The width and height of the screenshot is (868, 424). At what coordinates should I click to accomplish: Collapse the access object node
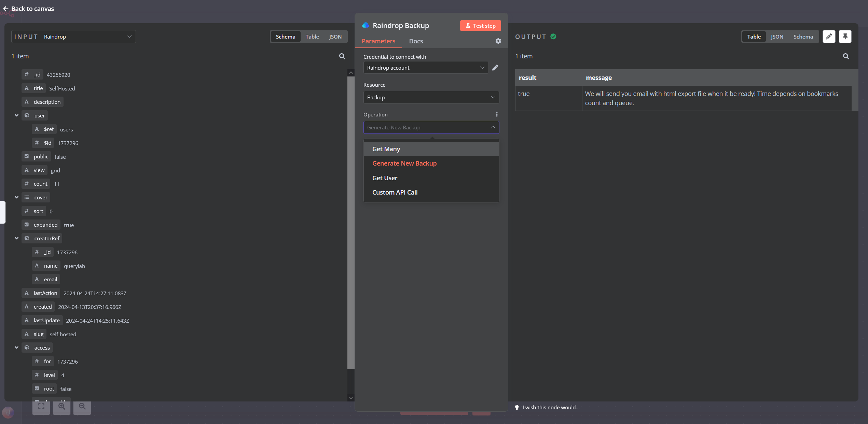16,348
